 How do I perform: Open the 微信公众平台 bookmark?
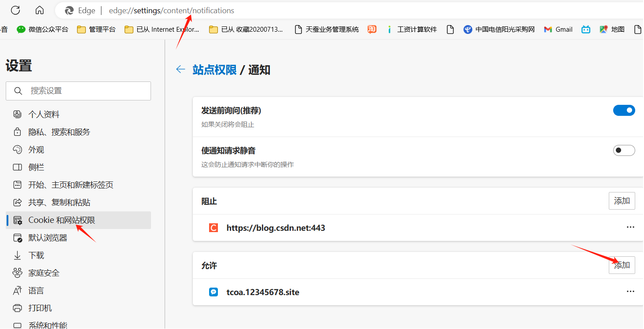(x=43, y=30)
